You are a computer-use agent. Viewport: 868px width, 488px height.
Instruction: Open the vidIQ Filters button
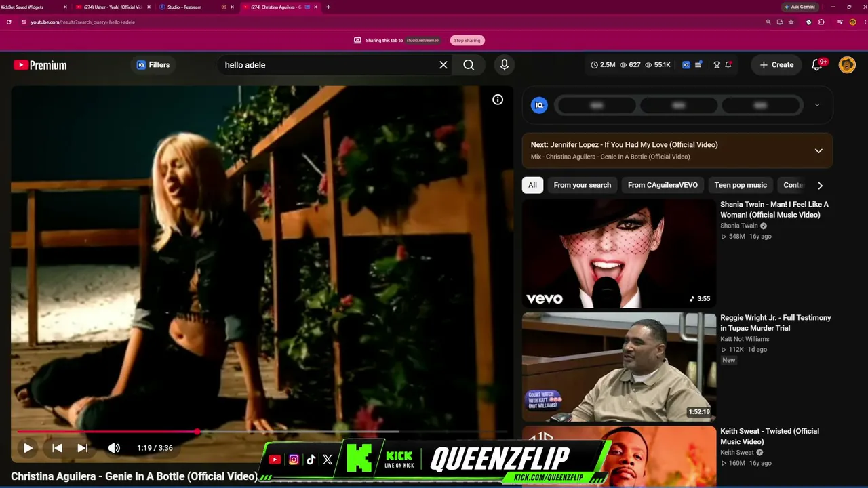pyautogui.click(x=153, y=65)
